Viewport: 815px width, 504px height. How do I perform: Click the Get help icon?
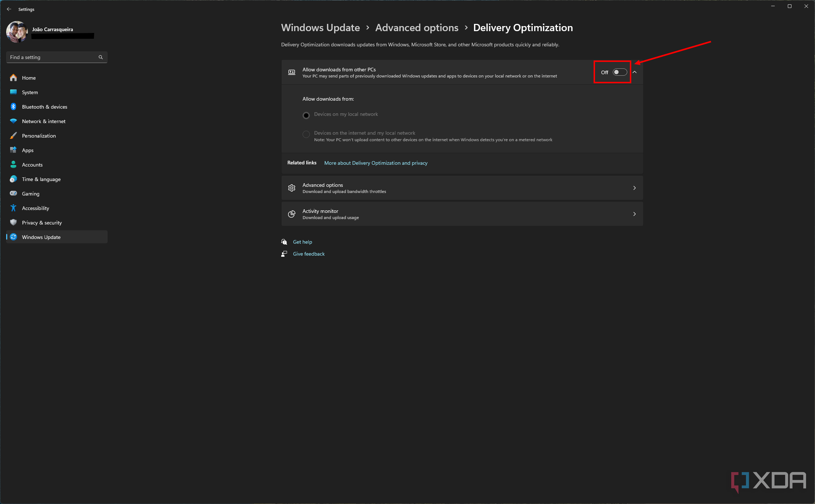click(284, 242)
